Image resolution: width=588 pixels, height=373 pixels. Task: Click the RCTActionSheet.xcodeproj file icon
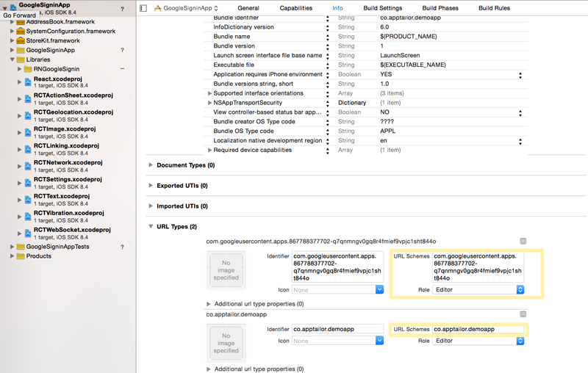point(28,99)
